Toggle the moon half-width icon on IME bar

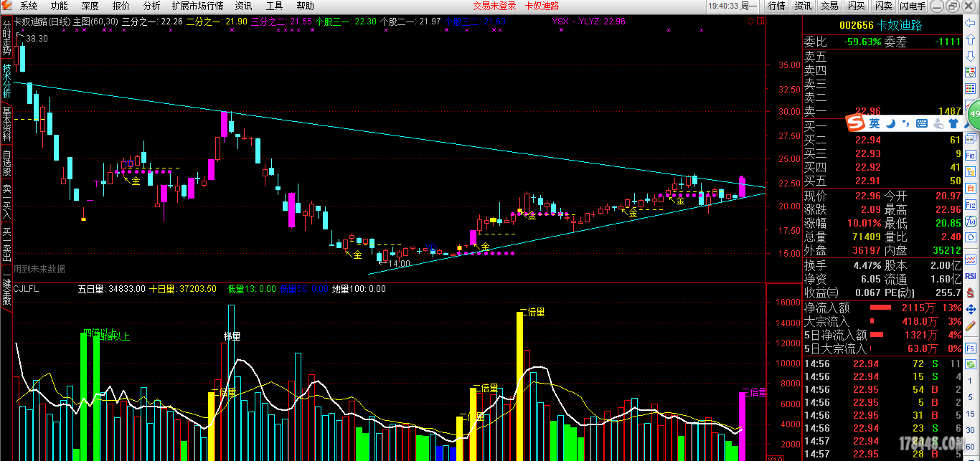[890, 123]
